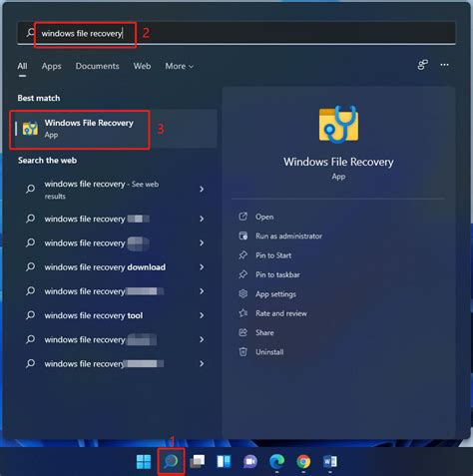473x476 pixels.
Task: Open Microsoft Word from the taskbar
Action: pyautogui.click(x=330, y=461)
